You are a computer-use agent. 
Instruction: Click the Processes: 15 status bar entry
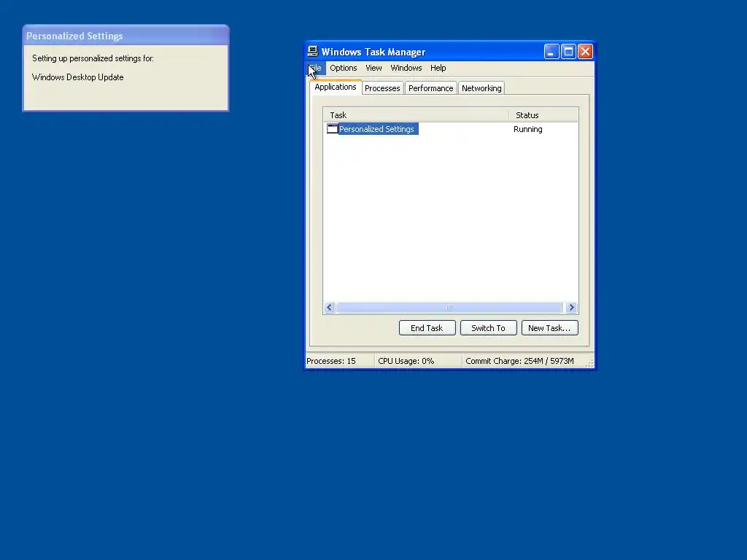340,361
